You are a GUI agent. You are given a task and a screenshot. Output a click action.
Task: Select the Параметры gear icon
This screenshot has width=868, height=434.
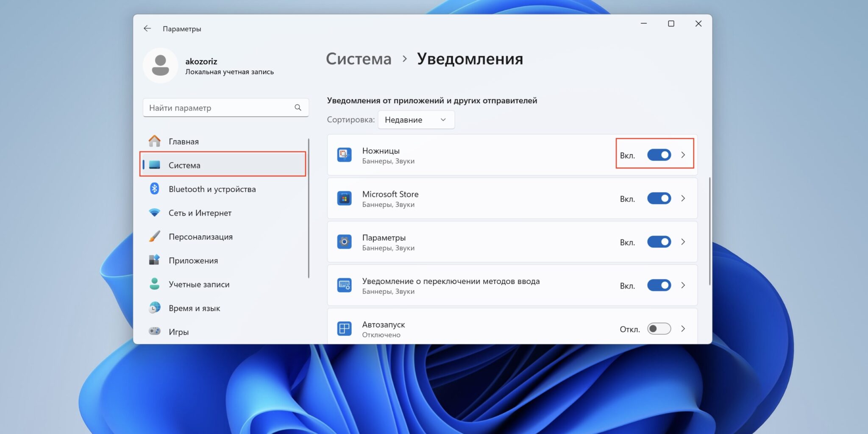coord(345,242)
